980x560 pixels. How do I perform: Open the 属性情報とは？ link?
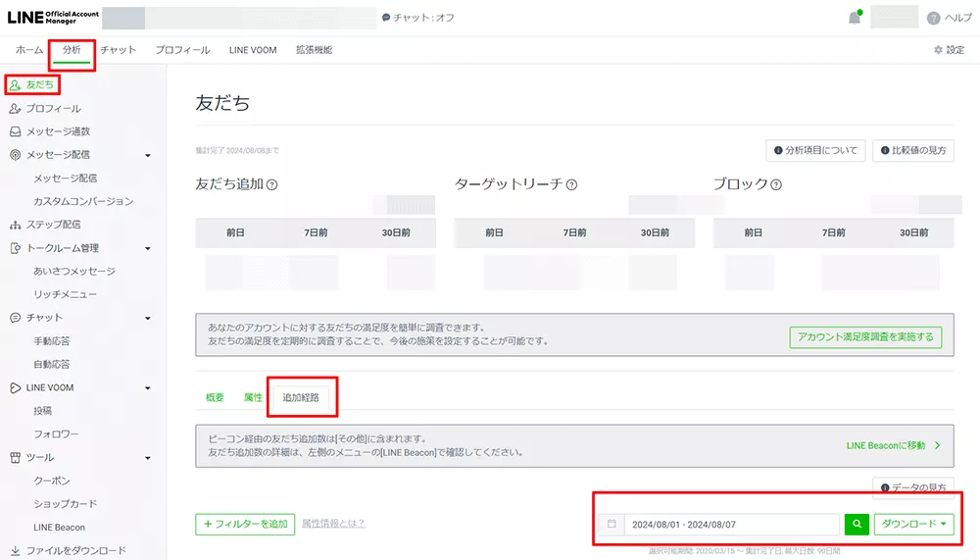pyautogui.click(x=333, y=524)
